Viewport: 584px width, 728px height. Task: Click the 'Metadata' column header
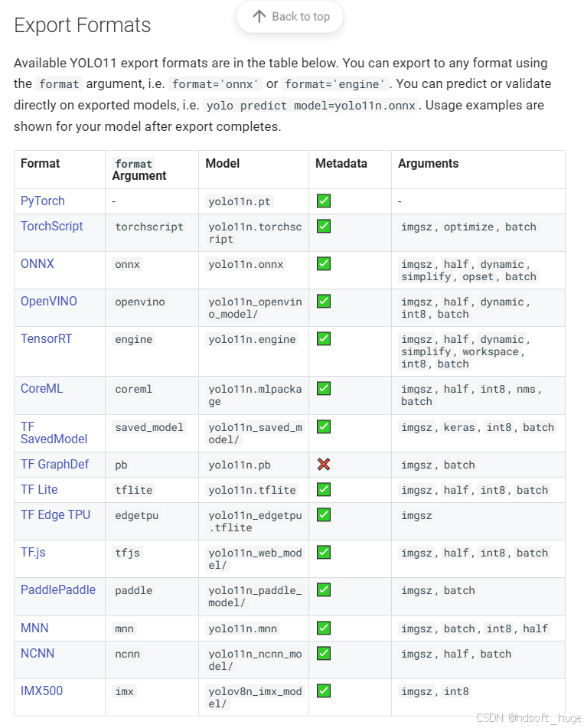click(x=341, y=163)
